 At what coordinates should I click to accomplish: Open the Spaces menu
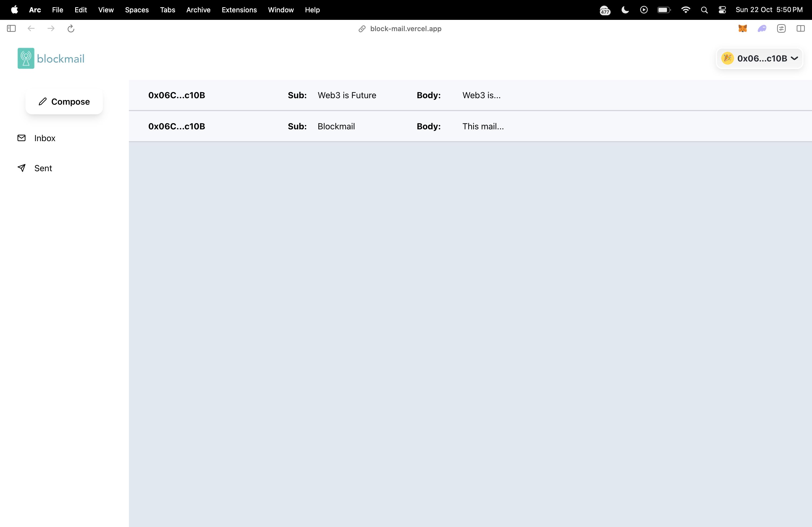coord(137,10)
